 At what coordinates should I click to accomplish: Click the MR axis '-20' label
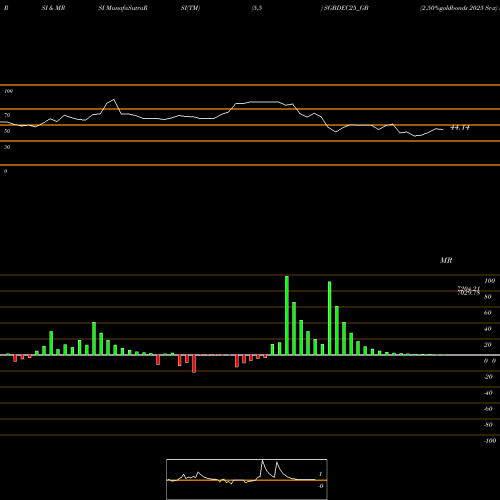(x=488, y=377)
